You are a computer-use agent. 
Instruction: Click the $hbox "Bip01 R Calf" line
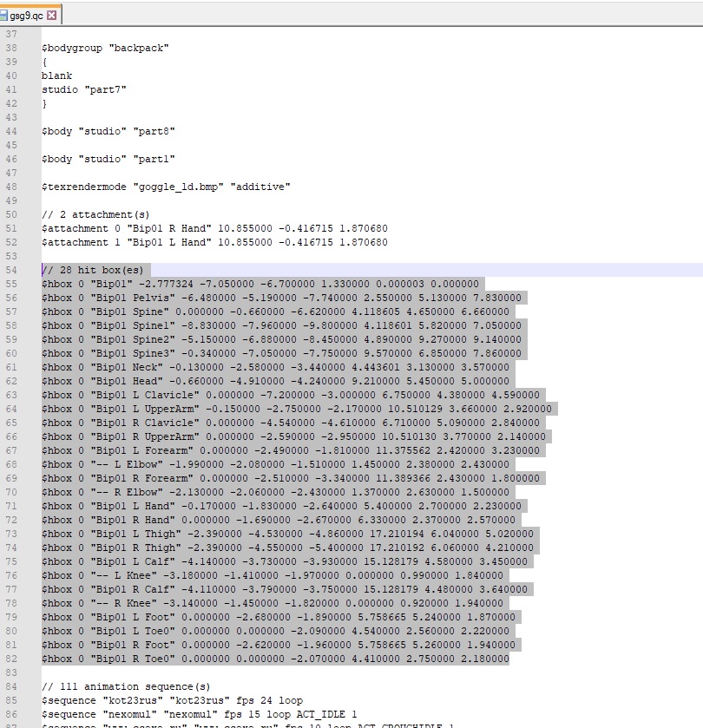pos(285,590)
